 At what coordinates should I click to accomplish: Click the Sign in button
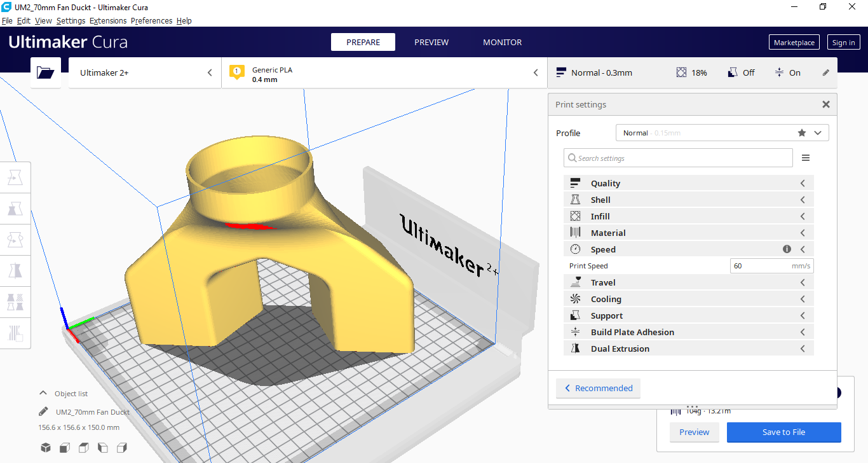pyautogui.click(x=843, y=43)
